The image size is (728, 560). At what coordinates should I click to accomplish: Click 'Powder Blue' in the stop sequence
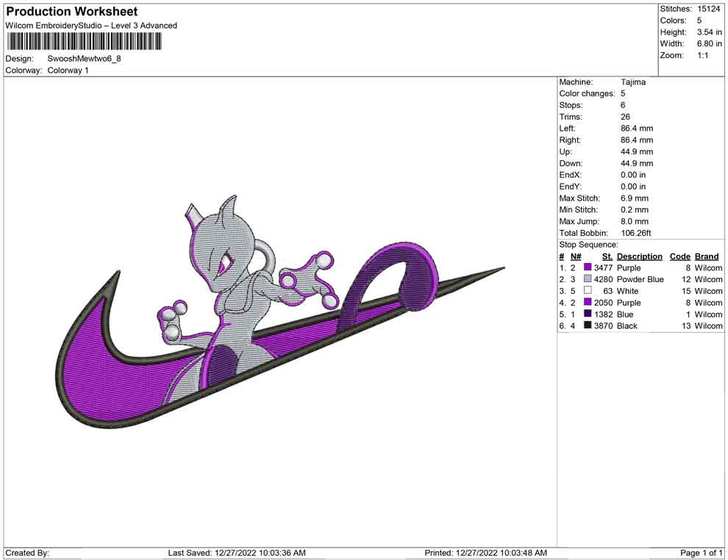640,279
